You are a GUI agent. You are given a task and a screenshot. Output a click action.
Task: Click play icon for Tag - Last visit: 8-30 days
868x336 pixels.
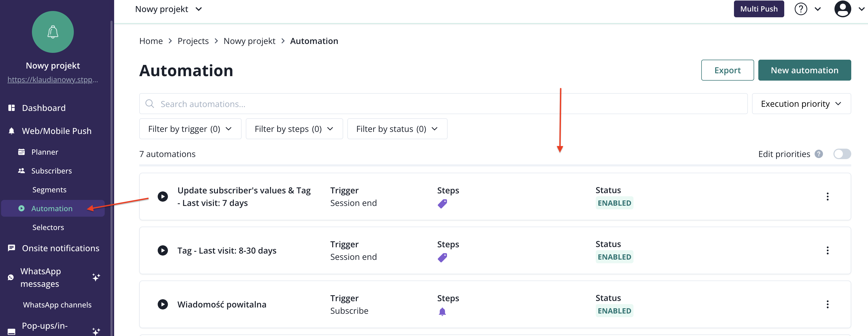[x=163, y=250]
